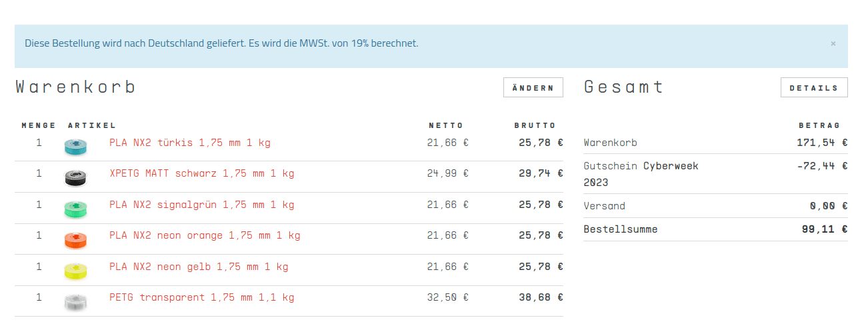
Task: Click the turquoise filament spool thumbnail
Action: pyautogui.click(x=75, y=146)
